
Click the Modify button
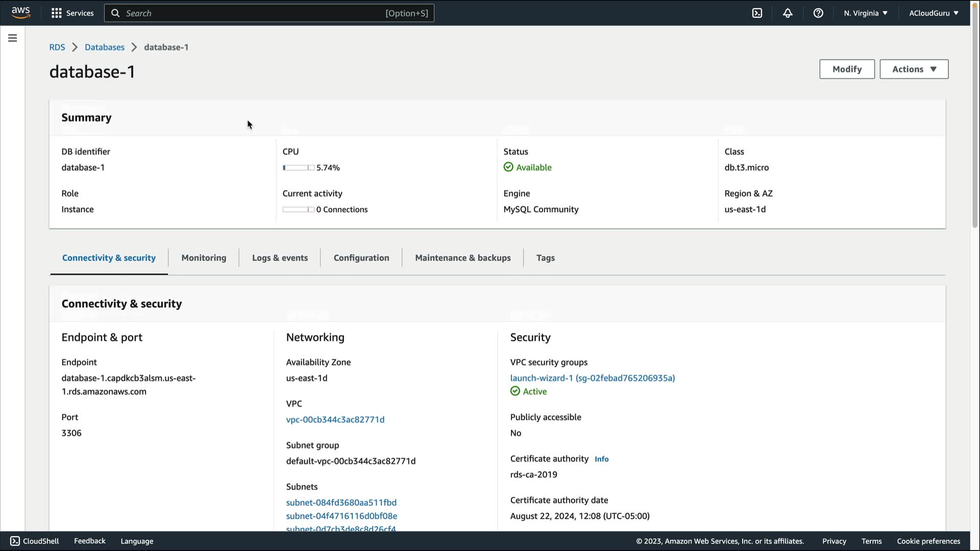coord(847,69)
